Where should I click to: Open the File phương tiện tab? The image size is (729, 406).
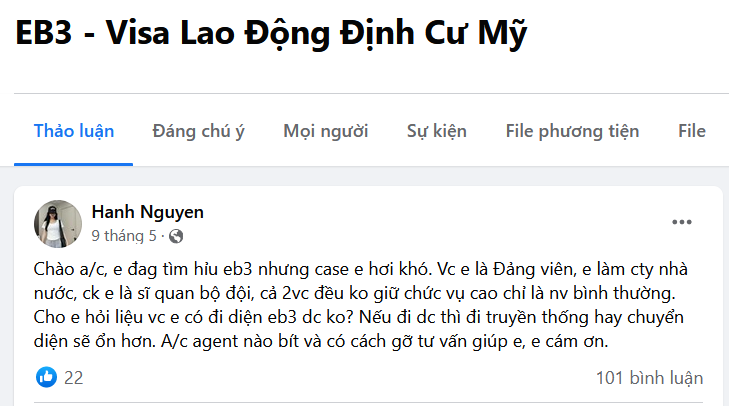(572, 131)
